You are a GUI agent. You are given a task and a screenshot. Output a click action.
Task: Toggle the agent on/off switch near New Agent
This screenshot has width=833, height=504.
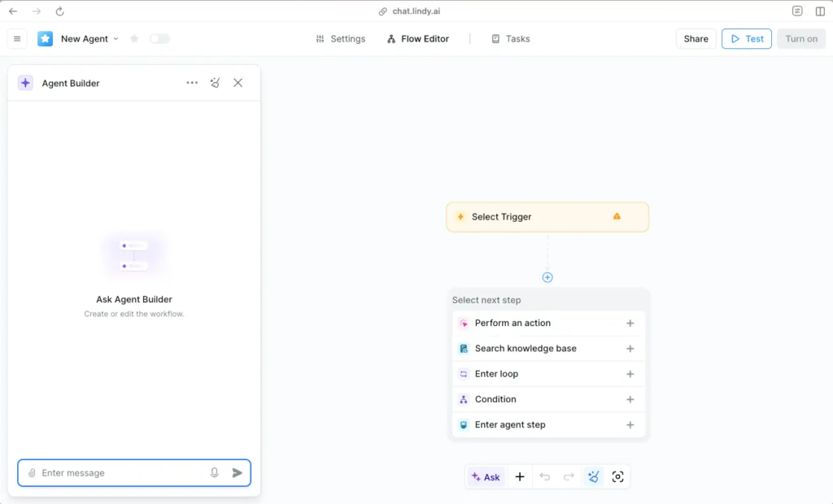[x=159, y=38]
